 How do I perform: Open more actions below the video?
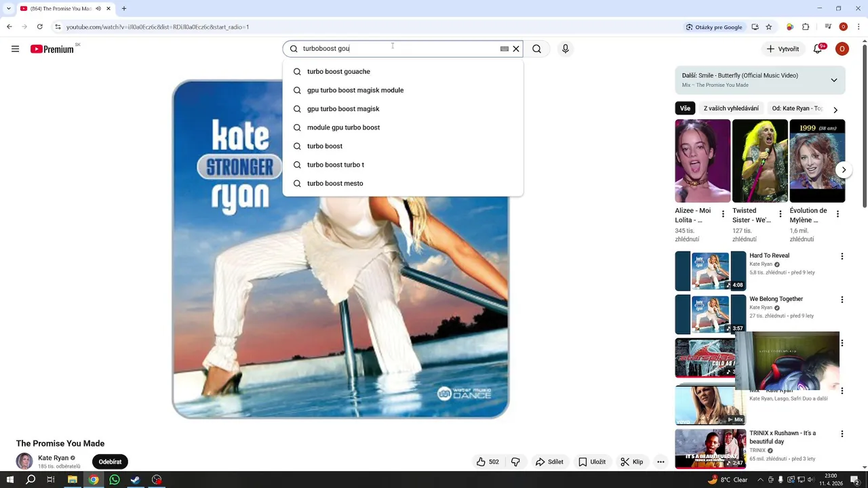(660, 462)
